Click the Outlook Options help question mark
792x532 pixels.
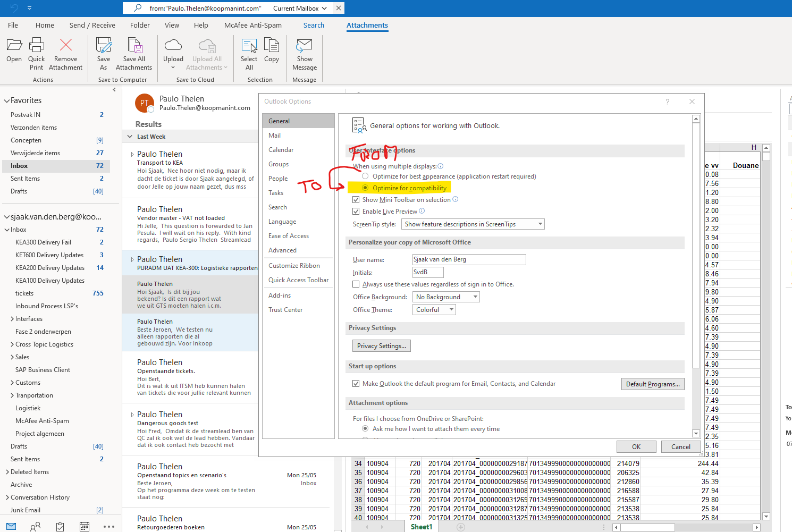click(668, 102)
